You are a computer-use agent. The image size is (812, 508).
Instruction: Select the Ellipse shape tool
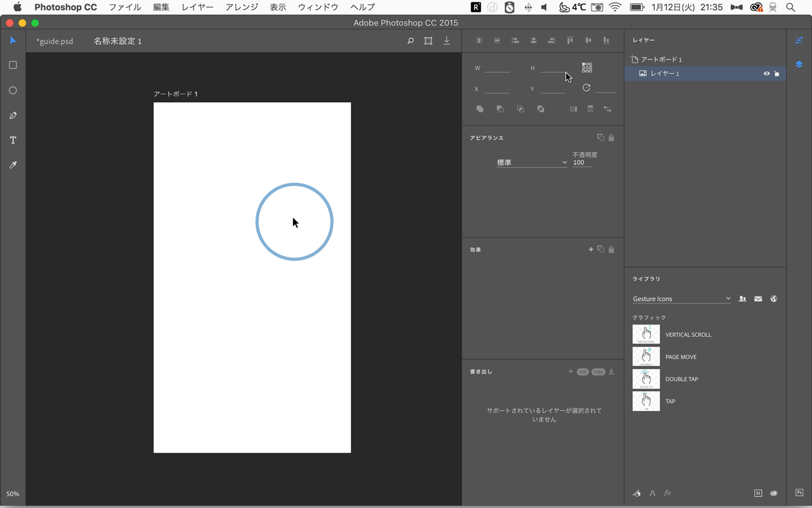pyautogui.click(x=13, y=91)
